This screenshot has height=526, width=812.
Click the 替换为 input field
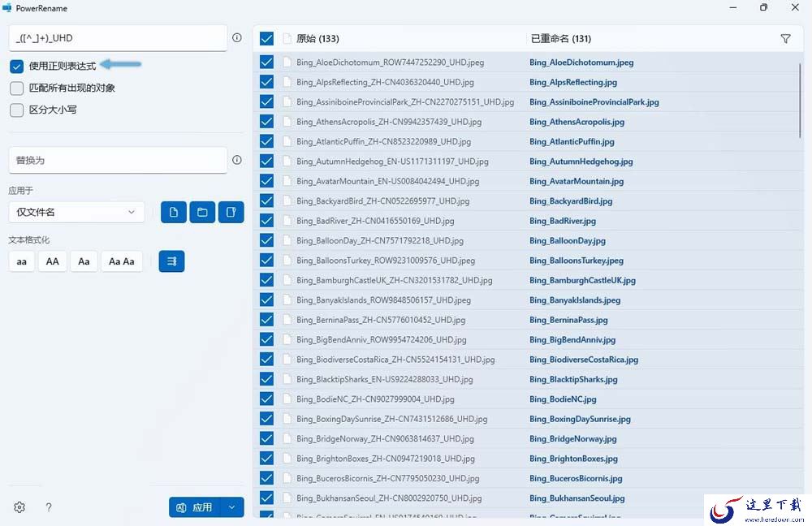point(118,160)
